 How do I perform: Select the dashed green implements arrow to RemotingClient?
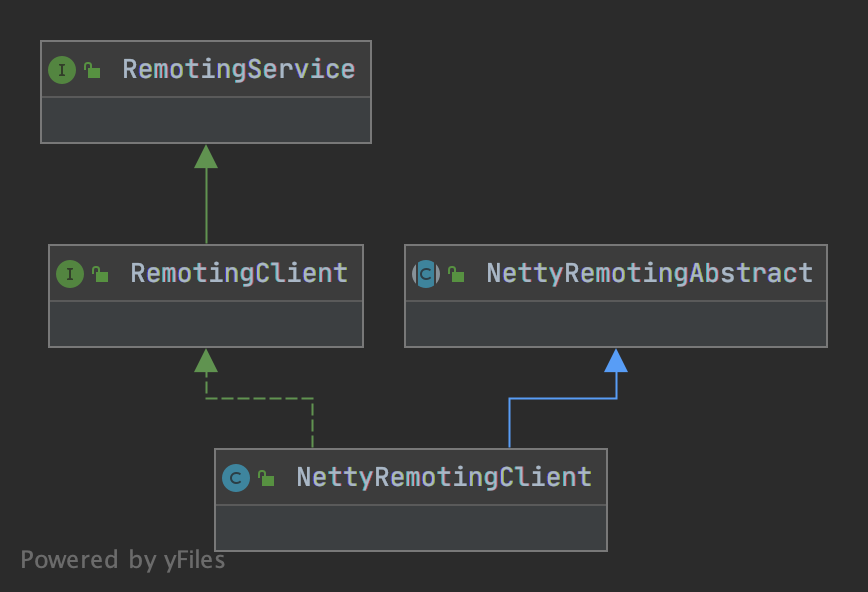coord(259,398)
